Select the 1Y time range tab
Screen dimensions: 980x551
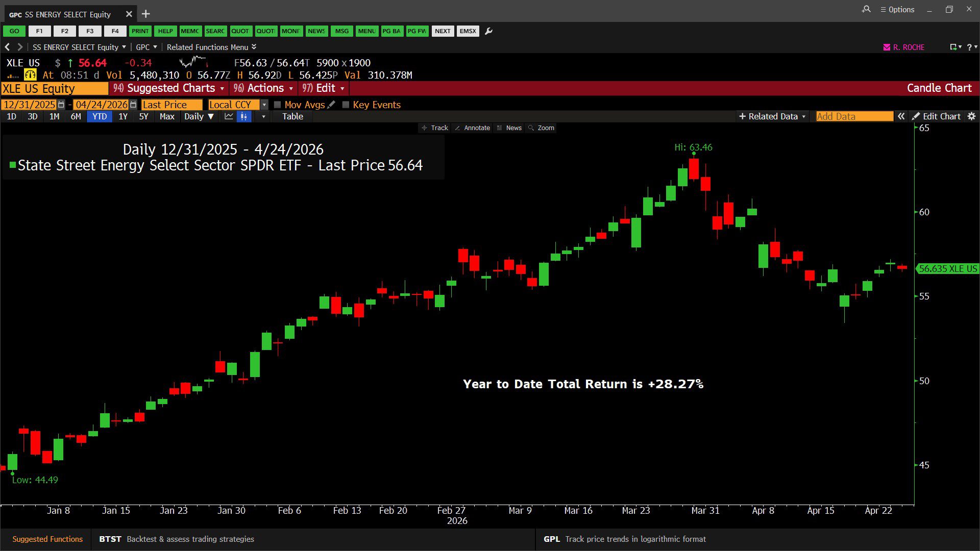tap(122, 117)
